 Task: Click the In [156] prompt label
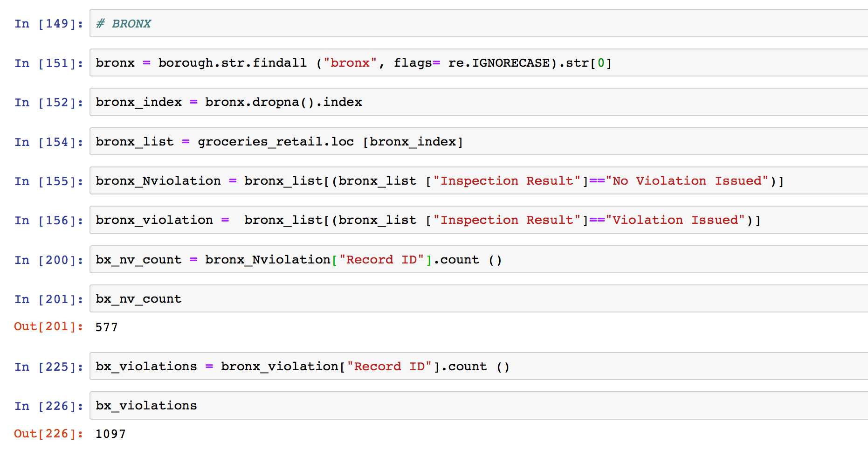[x=48, y=220]
